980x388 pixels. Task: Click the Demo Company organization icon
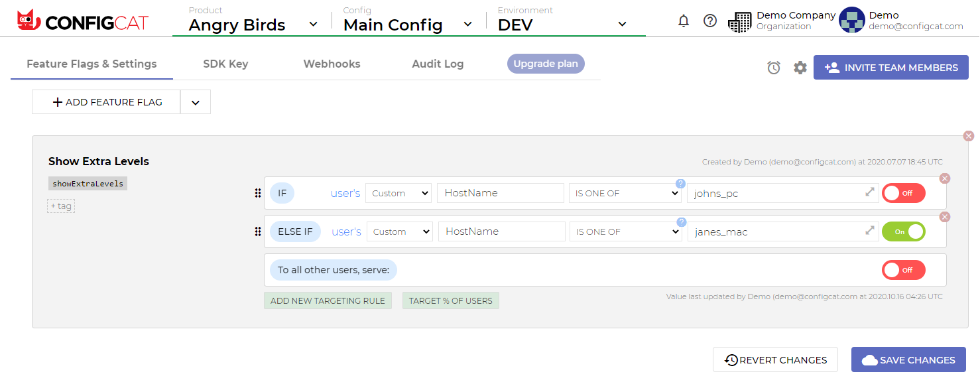coord(739,21)
